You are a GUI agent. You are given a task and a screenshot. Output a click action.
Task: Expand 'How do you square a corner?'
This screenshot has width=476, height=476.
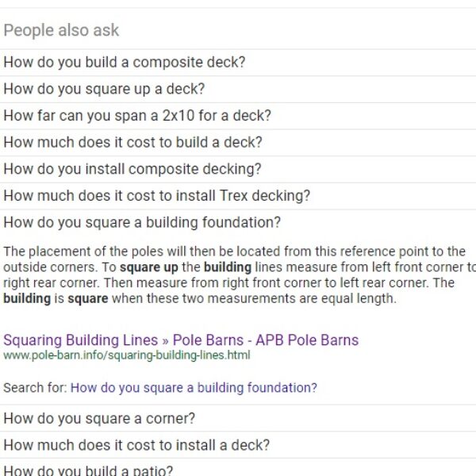point(98,418)
